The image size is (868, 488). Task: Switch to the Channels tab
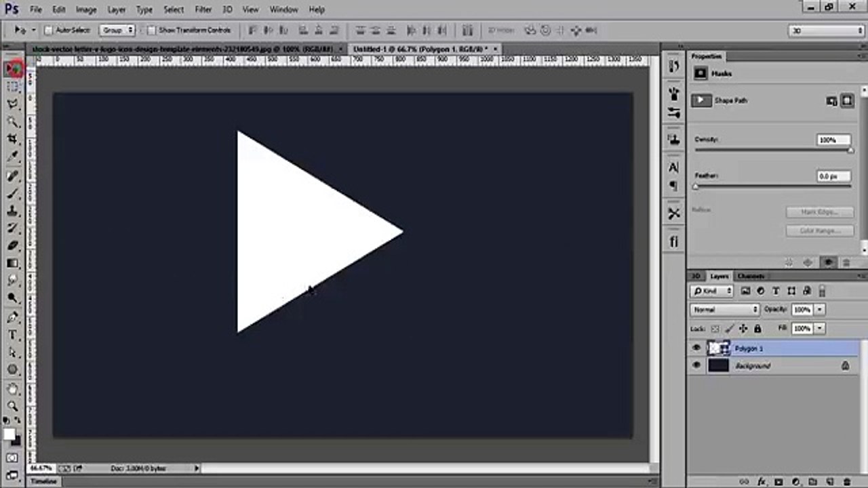pos(751,277)
